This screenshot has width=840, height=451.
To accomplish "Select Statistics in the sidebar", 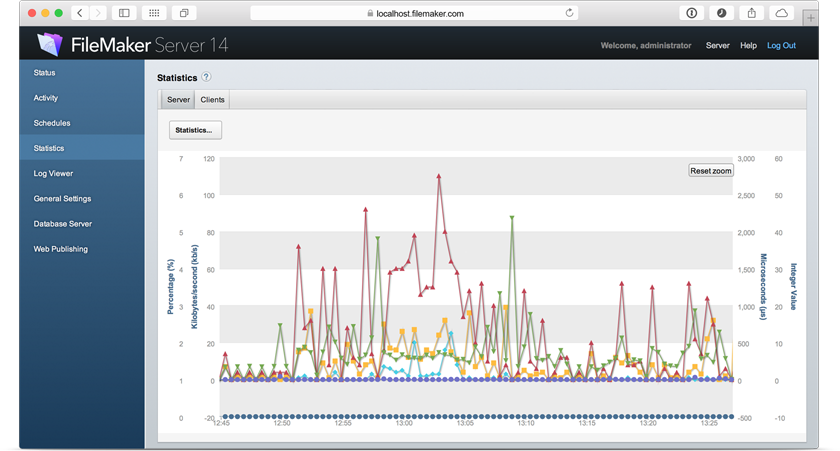I will point(82,148).
